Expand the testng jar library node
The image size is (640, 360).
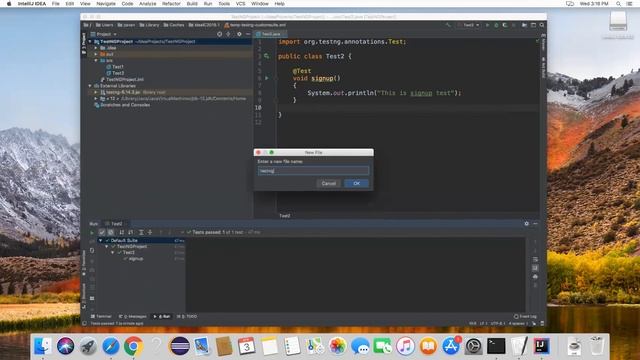pos(96,92)
